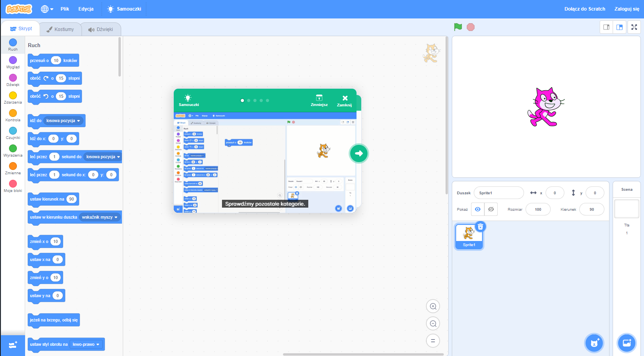
Task: Advance tutorial with the green arrow
Action: 358,153
